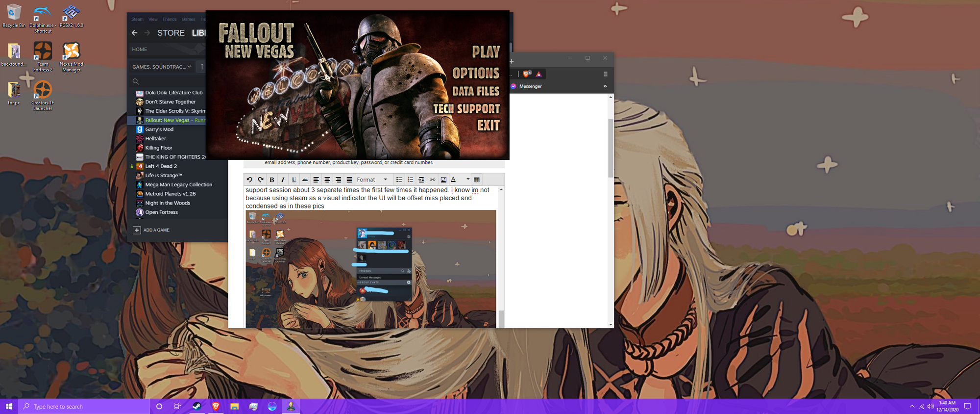Click the redo icon in editor toolbar

click(x=261, y=180)
